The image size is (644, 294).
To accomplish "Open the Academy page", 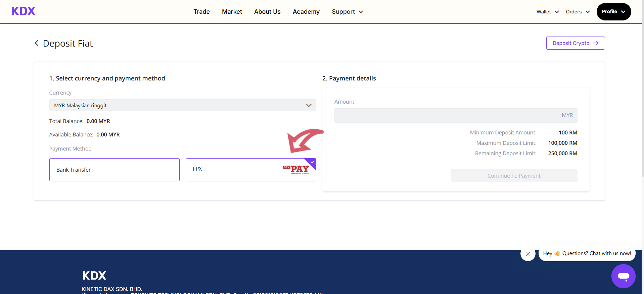I will [x=306, y=12].
